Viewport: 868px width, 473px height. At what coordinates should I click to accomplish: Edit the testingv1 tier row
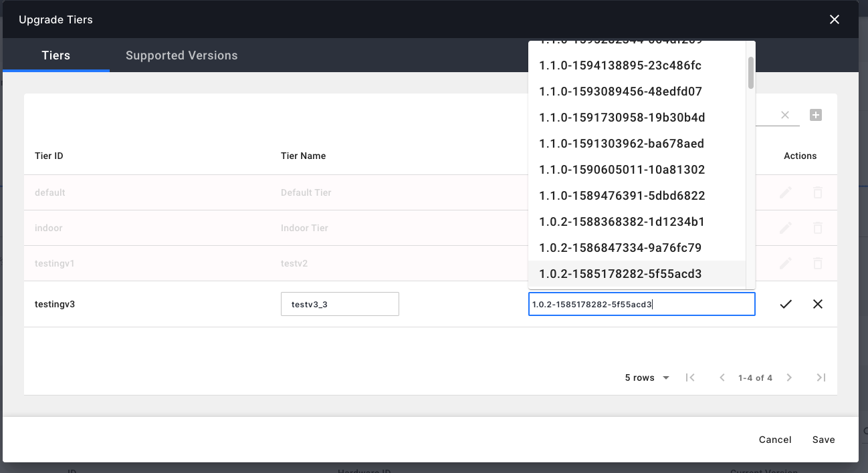pos(786,263)
